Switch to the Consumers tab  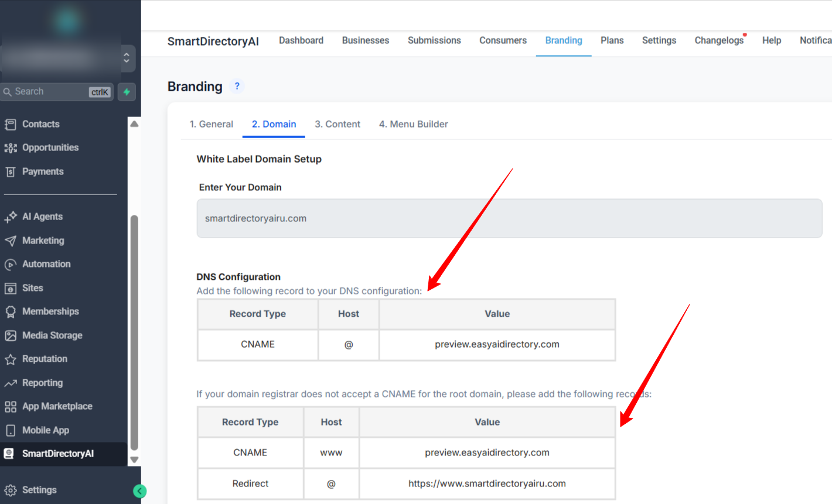(503, 40)
